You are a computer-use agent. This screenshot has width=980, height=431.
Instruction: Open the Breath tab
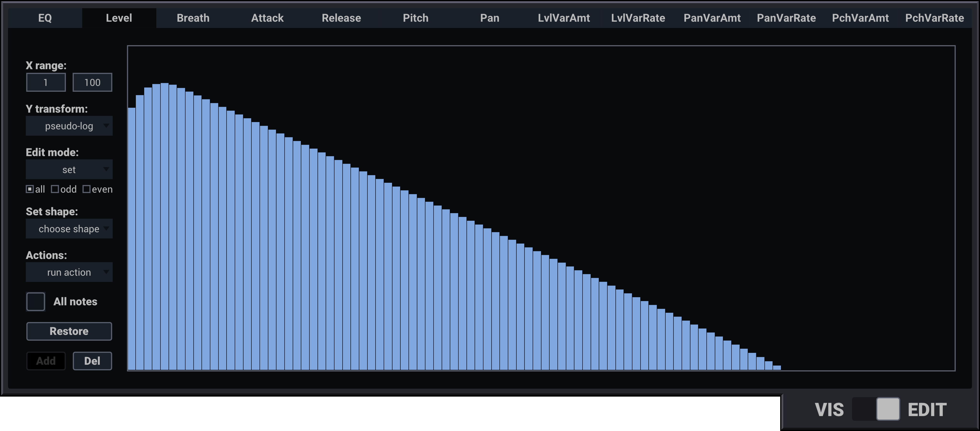(x=193, y=18)
